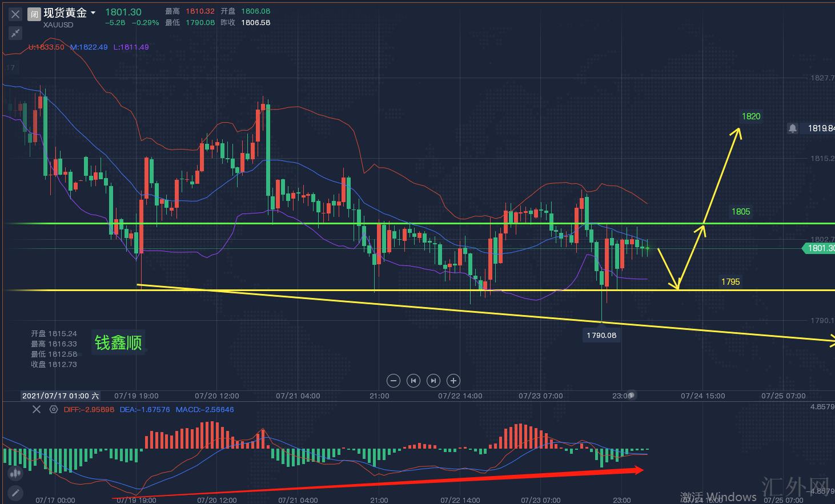Click the 1790.08 low price label
Viewport: 835px width, 504px height.
click(x=601, y=335)
